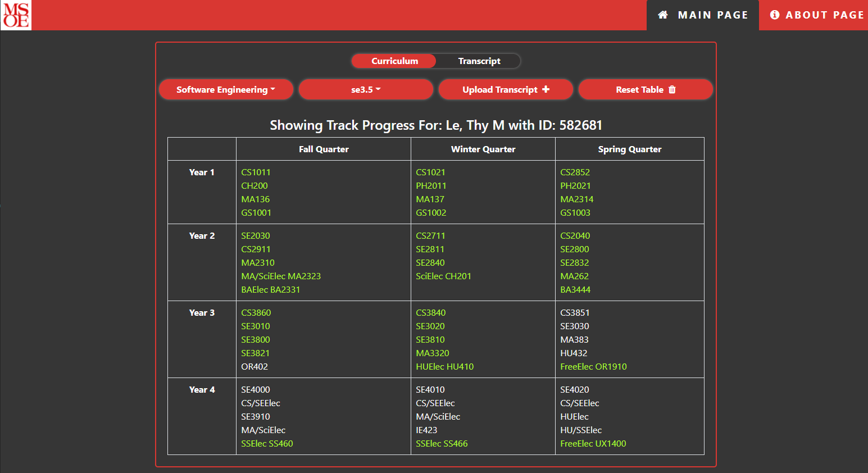
Task: Click the MSOE logo icon
Action: [16, 15]
